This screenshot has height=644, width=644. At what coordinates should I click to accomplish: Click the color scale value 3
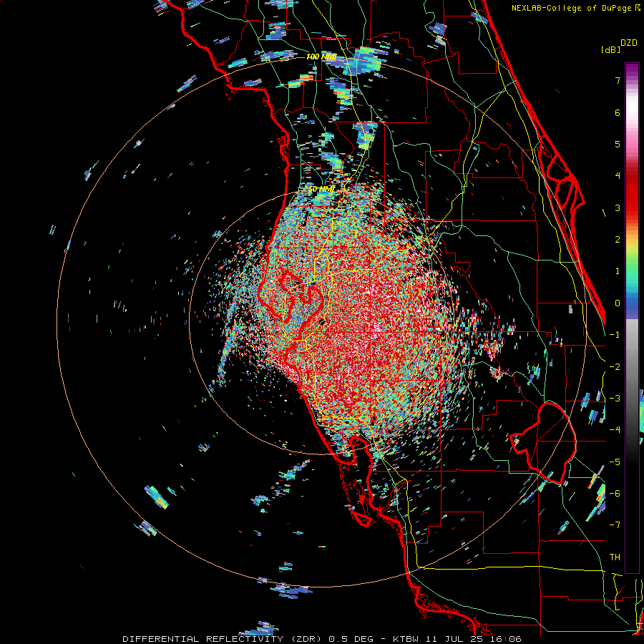pos(618,208)
